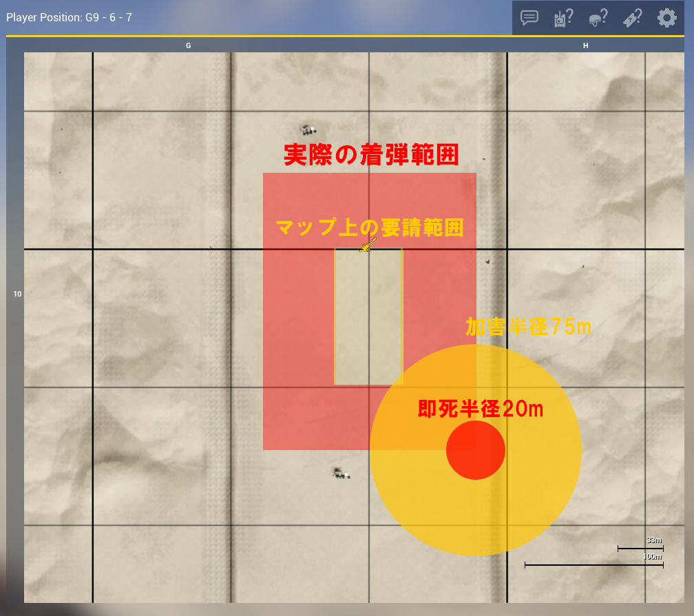694x616 pixels.
Task: Open settings with the gear icon
Action: point(666,18)
